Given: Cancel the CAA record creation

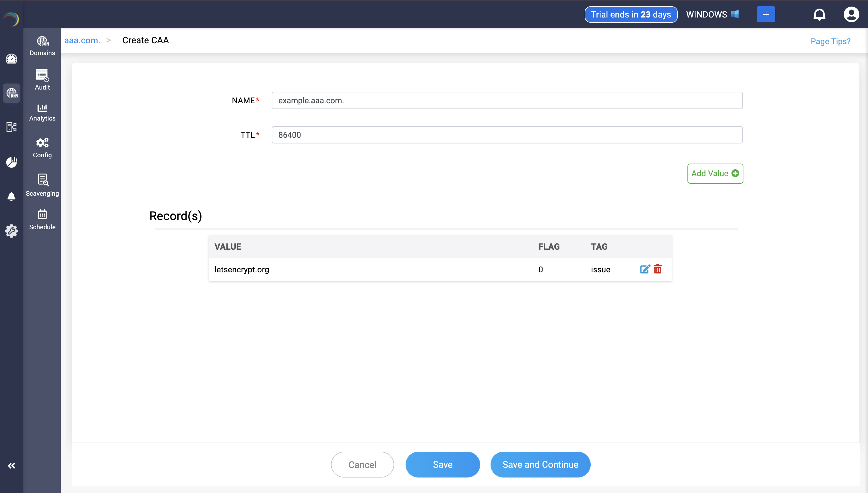Looking at the screenshot, I should [x=362, y=464].
